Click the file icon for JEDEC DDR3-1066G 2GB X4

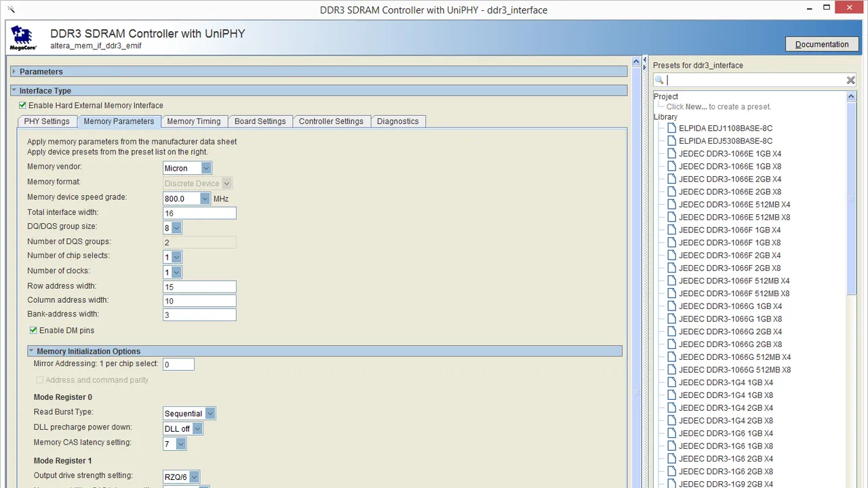pos(671,331)
